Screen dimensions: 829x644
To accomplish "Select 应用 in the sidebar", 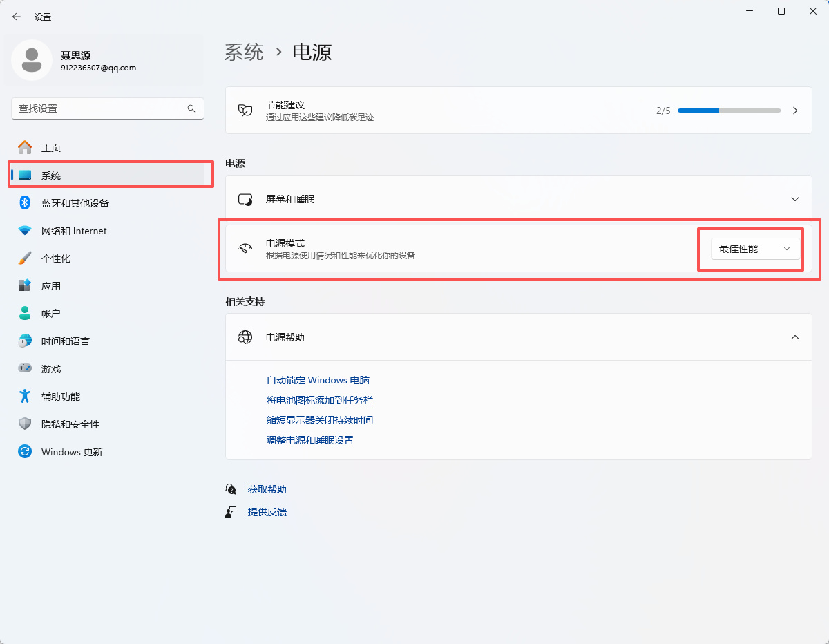I will (51, 286).
